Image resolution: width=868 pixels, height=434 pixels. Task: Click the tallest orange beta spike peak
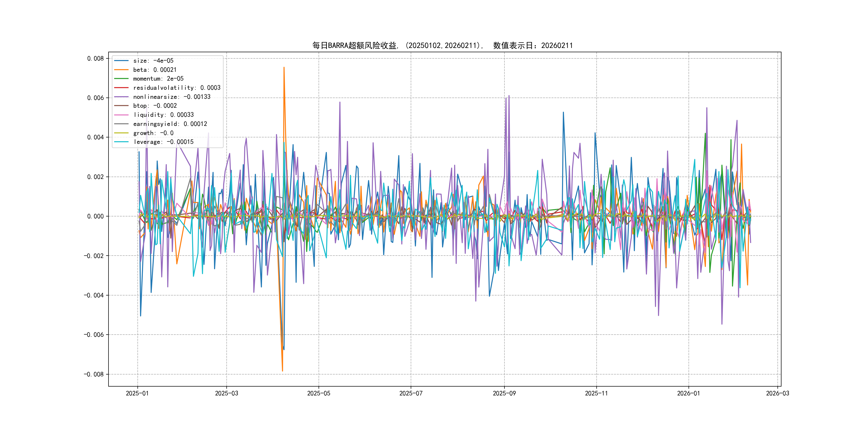click(x=284, y=68)
